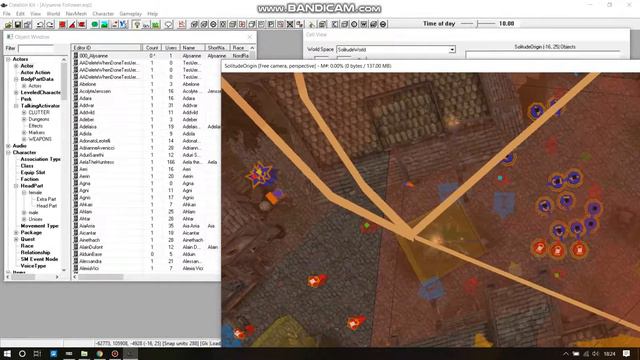Image resolution: width=640 pixels, height=360 pixels.
Task: Open the notification center tray icon
Action: pos(627,353)
